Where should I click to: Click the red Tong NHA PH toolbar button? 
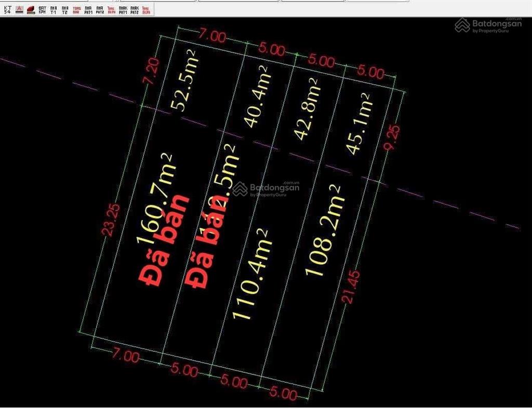tap(111, 9)
